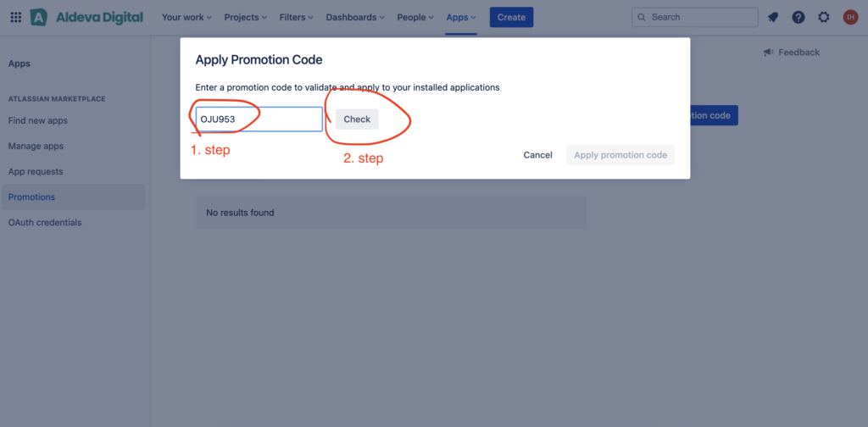
Task: Open the help question mark icon
Action: pyautogui.click(x=798, y=17)
